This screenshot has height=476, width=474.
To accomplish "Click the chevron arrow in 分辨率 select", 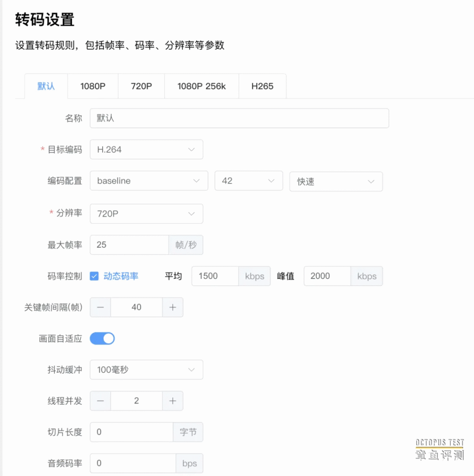I will click(191, 214).
